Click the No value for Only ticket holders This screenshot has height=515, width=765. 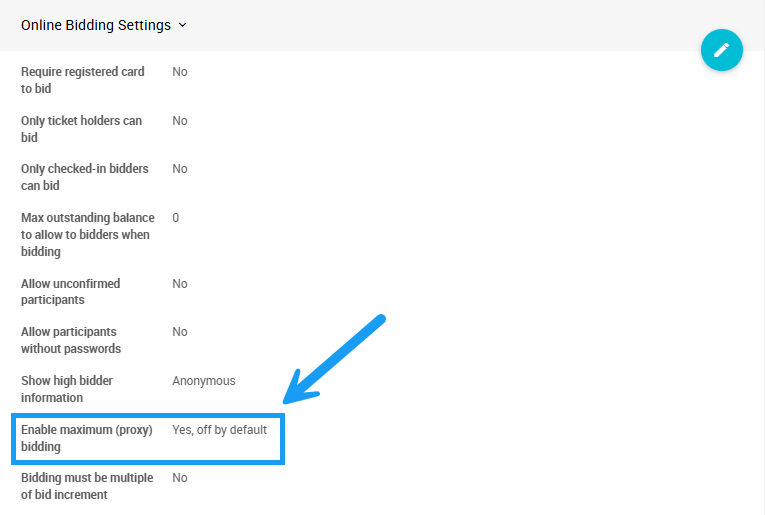pos(180,121)
